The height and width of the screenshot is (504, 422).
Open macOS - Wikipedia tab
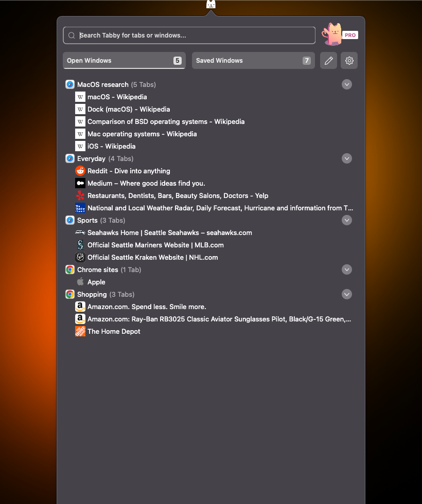pos(117,97)
